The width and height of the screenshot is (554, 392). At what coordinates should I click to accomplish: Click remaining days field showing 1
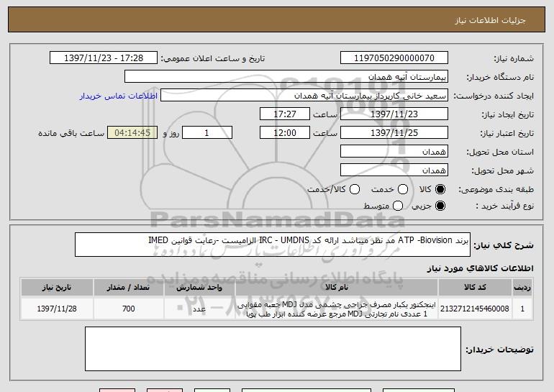(207, 133)
